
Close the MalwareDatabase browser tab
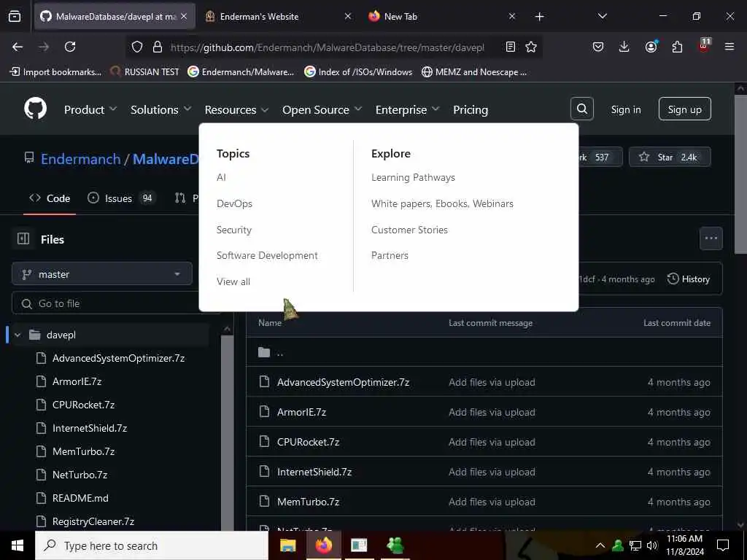pyautogui.click(x=184, y=17)
